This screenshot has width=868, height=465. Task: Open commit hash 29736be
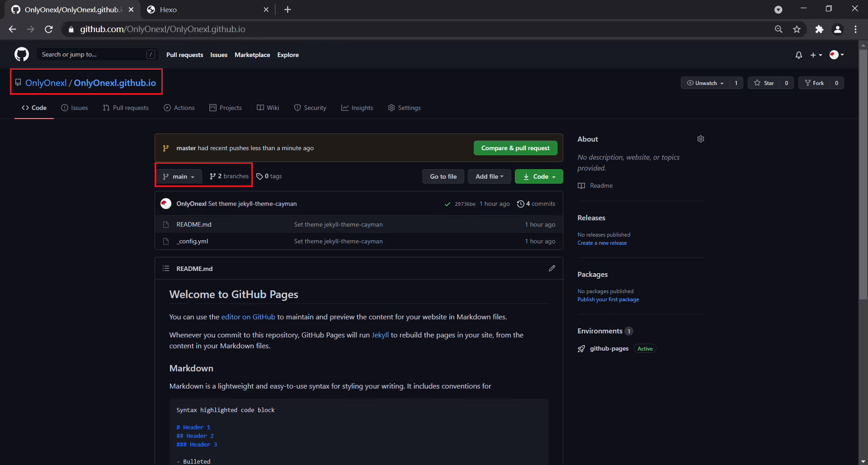(x=465, y=204)
